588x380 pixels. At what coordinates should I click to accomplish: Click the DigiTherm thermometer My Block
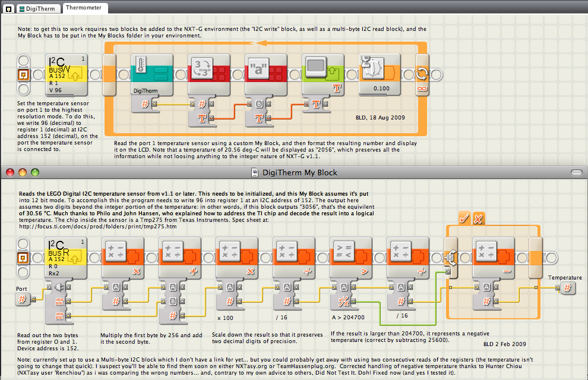coord(152,74)
